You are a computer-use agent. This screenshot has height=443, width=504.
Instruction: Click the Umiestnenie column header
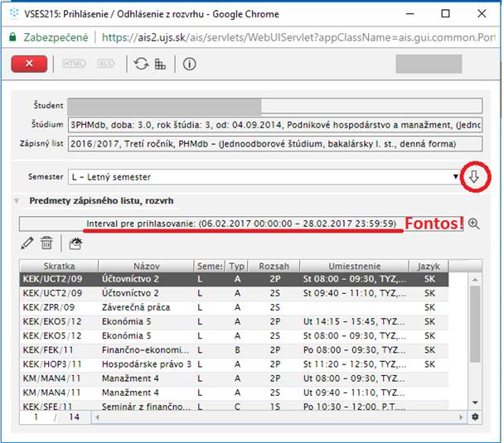pyautogui.click(x=354, y=267)
